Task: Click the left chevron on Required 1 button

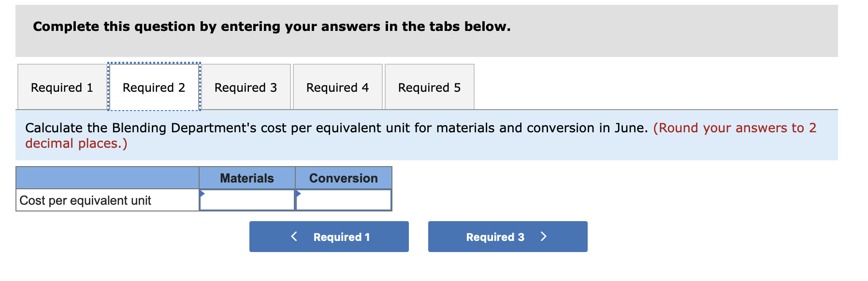Action: pos(294,237)
